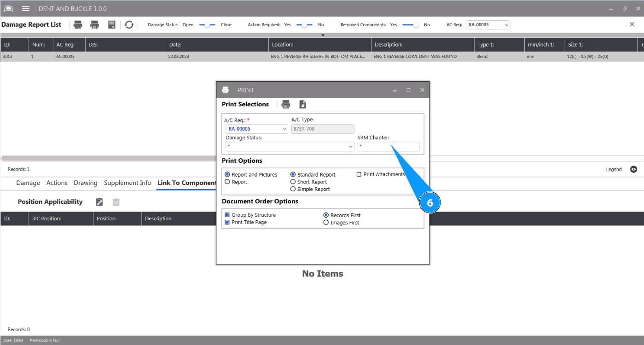
Task: Click the spreadsheet export icon in main toolbar
Action: pyautogui.click(x=111, y=25)
